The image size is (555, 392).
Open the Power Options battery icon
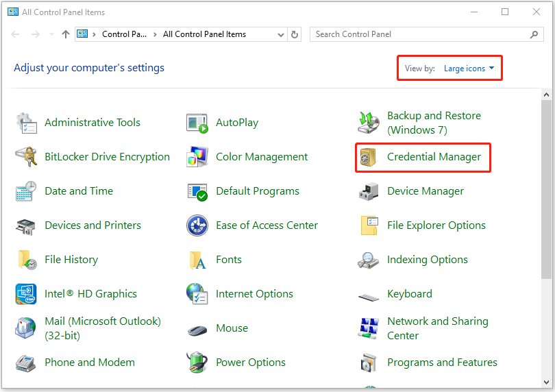coord(197,363)
